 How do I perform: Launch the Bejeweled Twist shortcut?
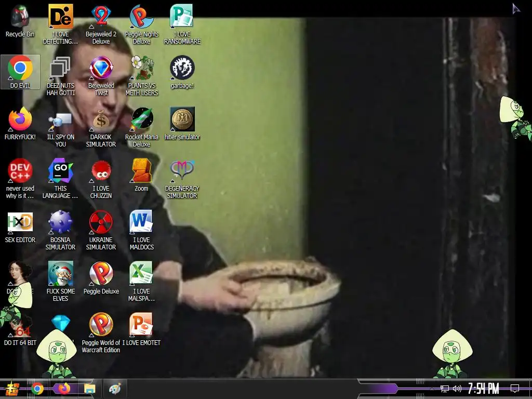click(x=101, y=76)
